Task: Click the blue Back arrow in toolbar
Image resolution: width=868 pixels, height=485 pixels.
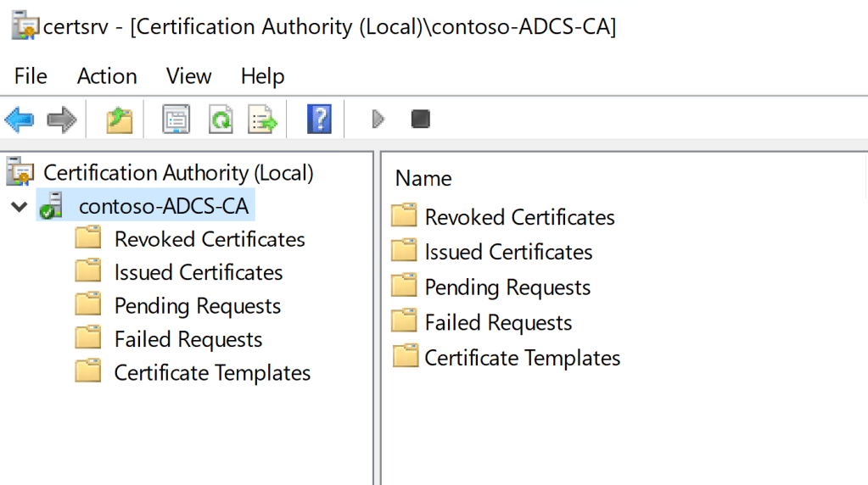Action: point(19,120)
